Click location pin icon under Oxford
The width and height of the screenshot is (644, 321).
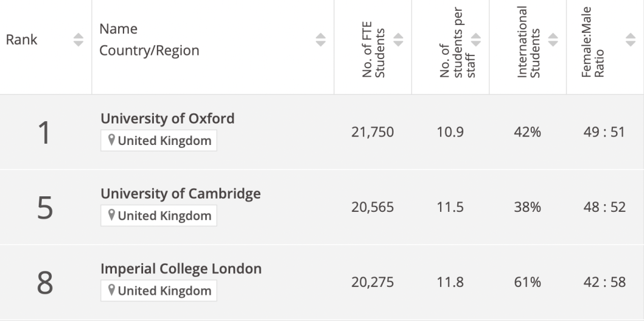pos(111,140)
